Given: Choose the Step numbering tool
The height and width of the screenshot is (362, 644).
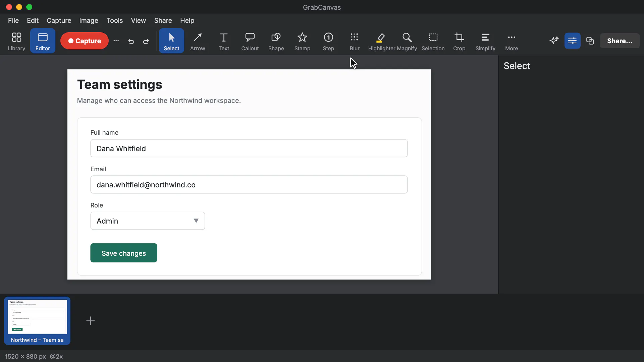Looking at the screenshot, I should (328, 41).
